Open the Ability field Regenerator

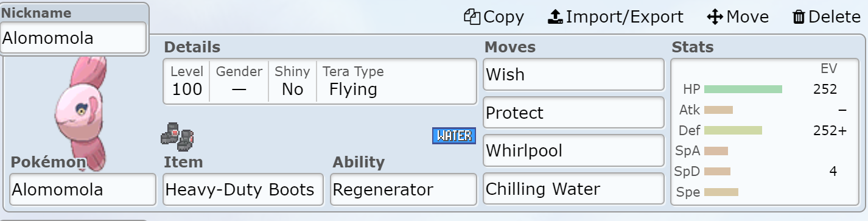point(403,189)
